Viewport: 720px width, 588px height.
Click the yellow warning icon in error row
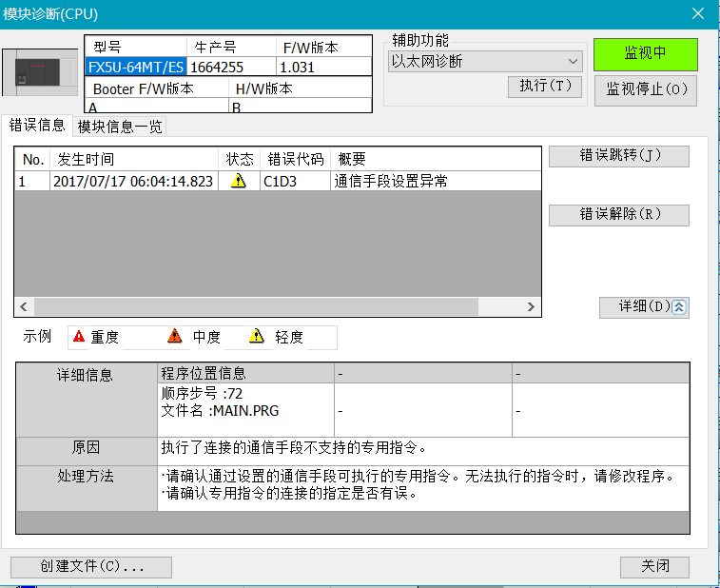(x=238, y=181)
